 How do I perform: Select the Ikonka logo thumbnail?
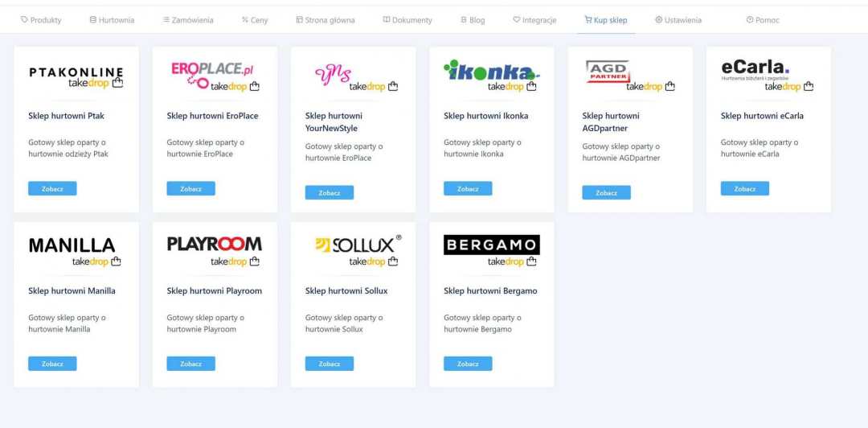[492, 76]
